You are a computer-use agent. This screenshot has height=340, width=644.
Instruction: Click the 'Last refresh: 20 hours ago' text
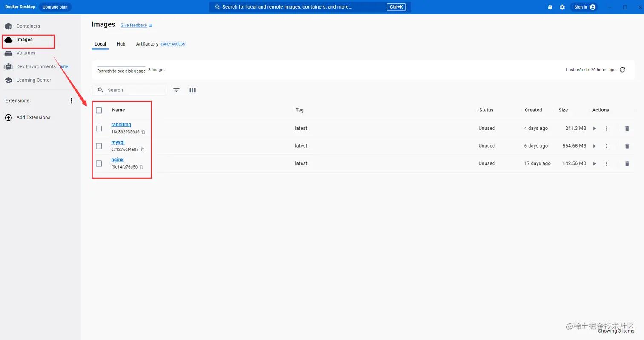click(591, 70)
